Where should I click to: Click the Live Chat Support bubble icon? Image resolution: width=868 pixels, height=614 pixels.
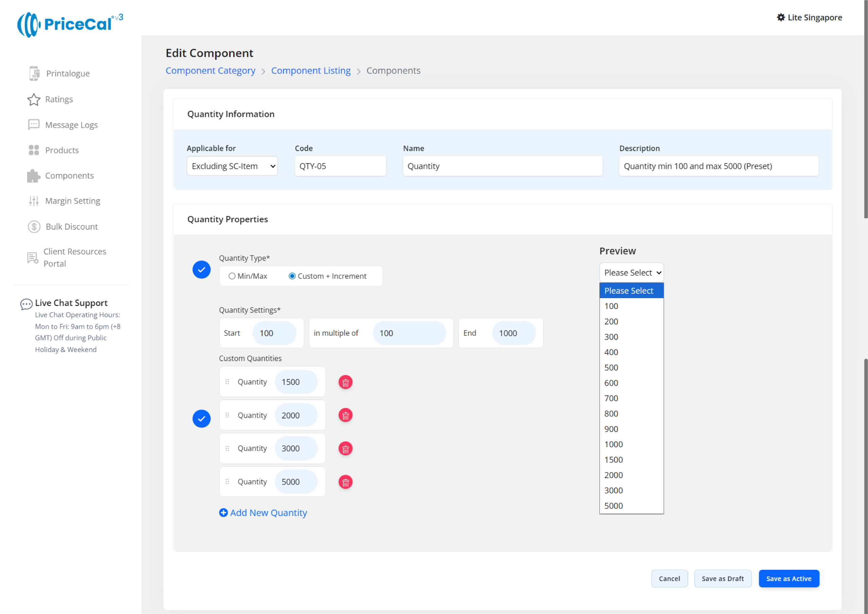pos(26,304)
